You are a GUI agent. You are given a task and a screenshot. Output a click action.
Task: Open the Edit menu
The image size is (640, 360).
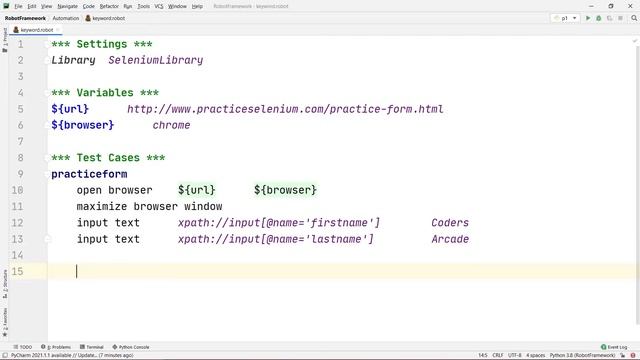click(x=32, y=7)
